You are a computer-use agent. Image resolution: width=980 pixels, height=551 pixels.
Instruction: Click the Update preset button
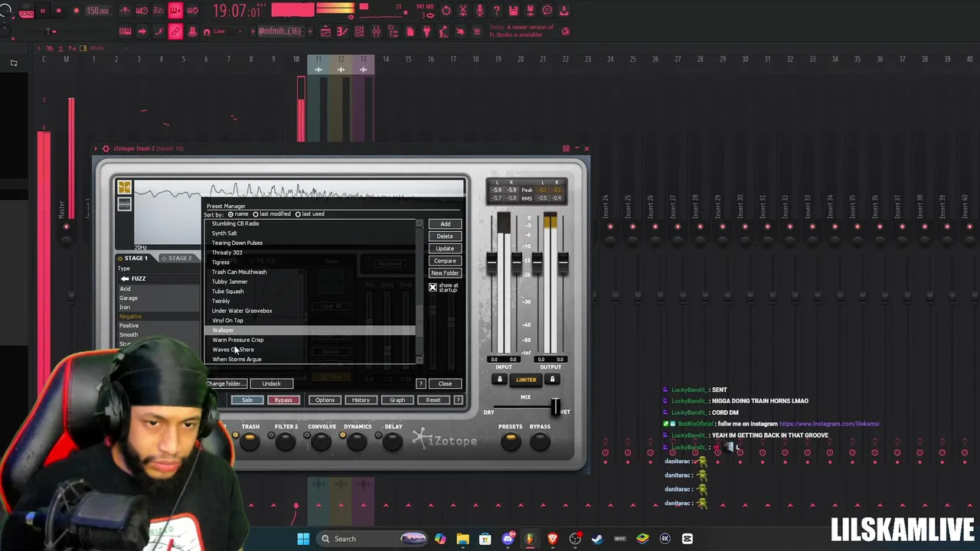(x=445, y=249)
